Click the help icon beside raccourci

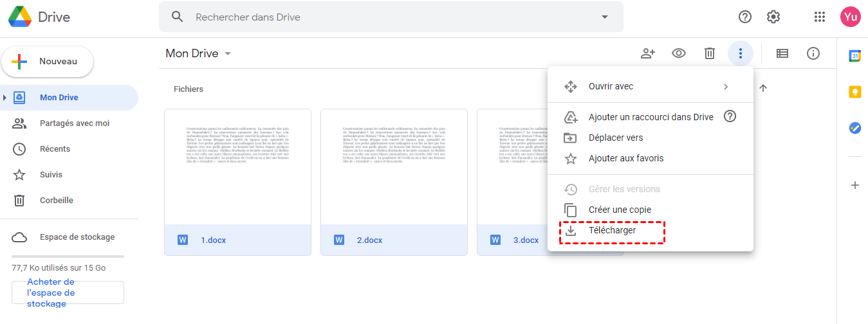(x=730, y=116)
